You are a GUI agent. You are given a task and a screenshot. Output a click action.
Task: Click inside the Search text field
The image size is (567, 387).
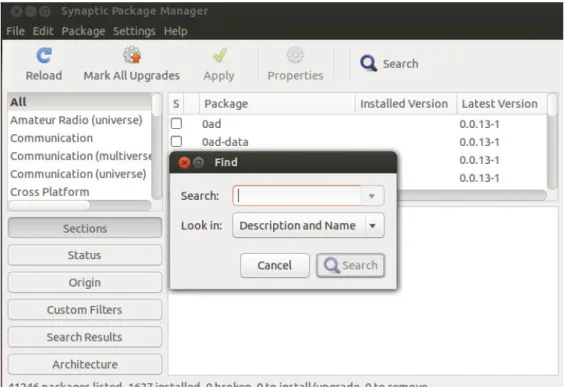297,196
